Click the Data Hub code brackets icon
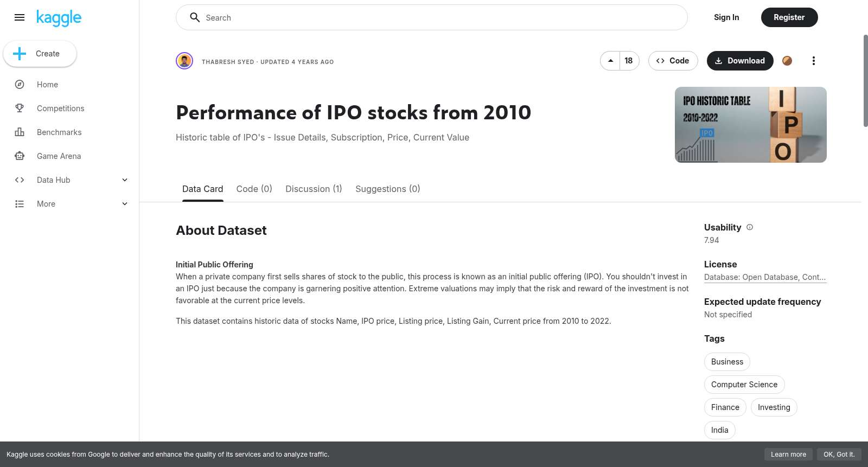This screenshot has width=868, height=467. (x=20, y=180)
